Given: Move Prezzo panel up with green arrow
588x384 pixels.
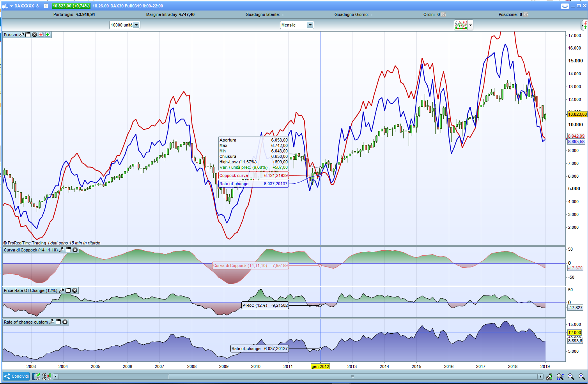Looking at the screenshot, I should point(48,35).
